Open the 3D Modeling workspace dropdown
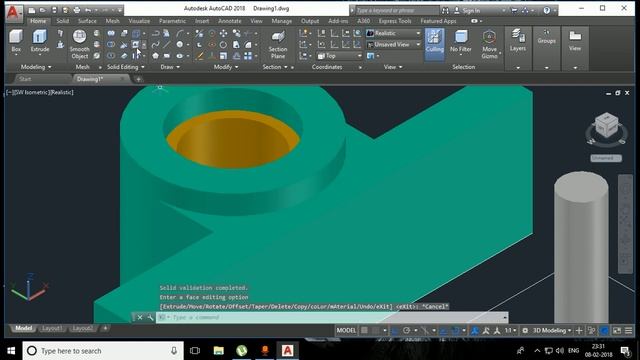Viewport: 640px width, 360px height. [x=552, y=330]
